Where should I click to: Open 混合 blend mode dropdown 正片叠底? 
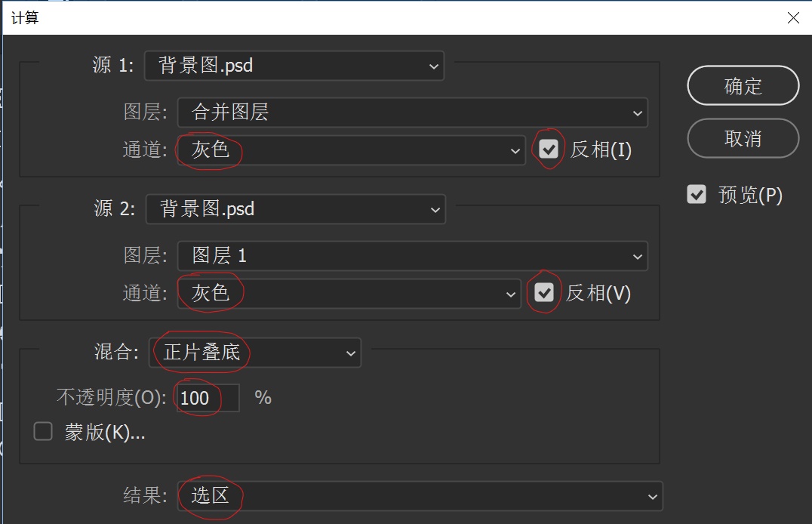tap(255, 353)
